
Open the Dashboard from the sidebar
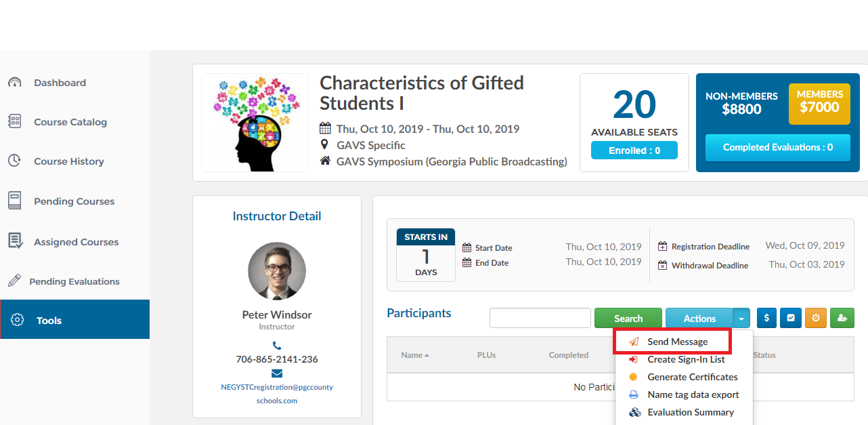60,83
